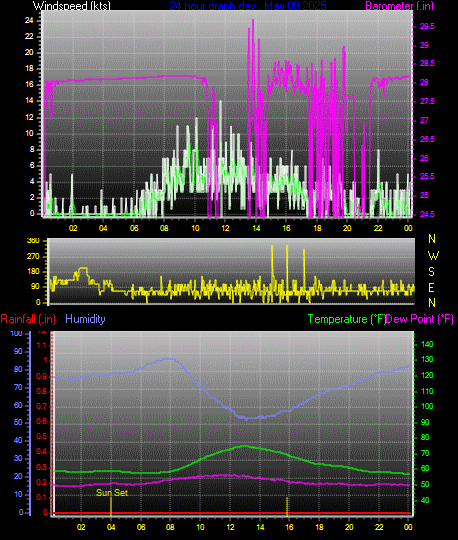Click the hour label 12 under the bottom chart
Image resolution: width=458 pixels, height=540 pixels.
[230, 527]
